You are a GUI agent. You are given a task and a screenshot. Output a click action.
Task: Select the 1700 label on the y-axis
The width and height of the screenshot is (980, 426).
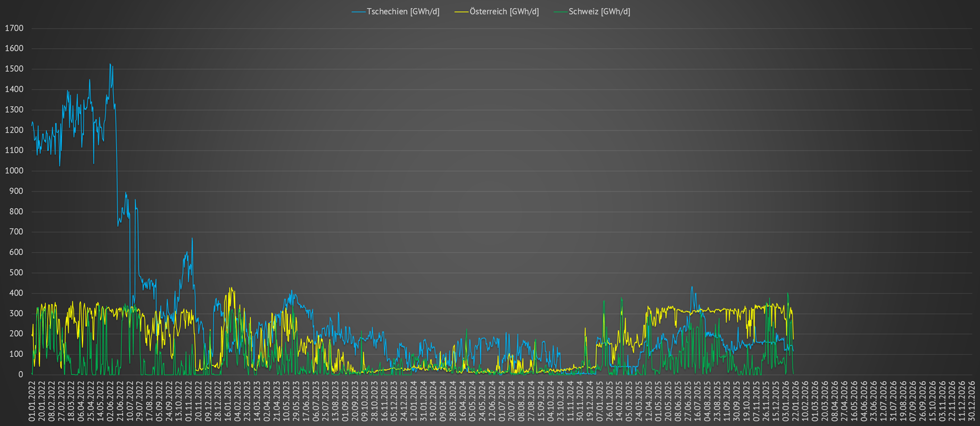[x=14, y=28]
